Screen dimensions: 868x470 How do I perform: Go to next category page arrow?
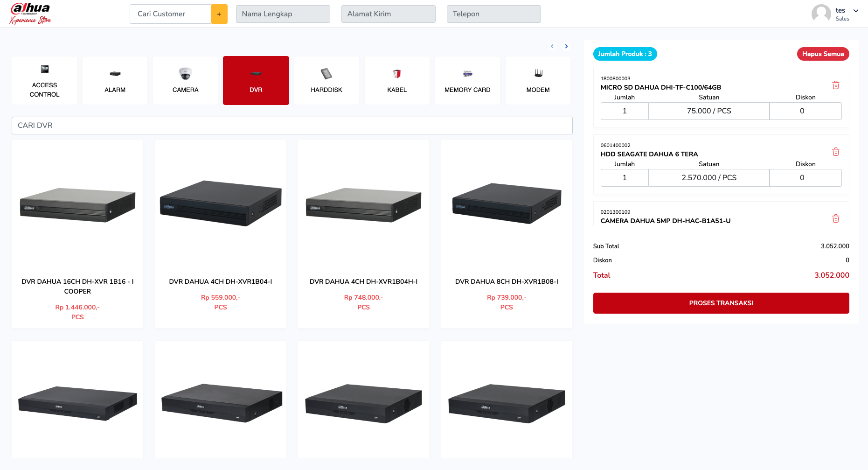point(566,46)
